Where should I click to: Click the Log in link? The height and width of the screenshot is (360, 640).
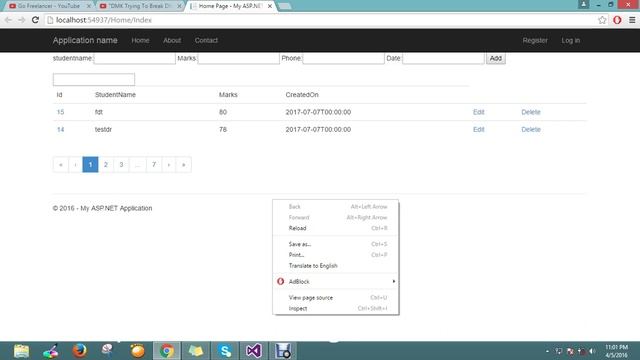571,40
